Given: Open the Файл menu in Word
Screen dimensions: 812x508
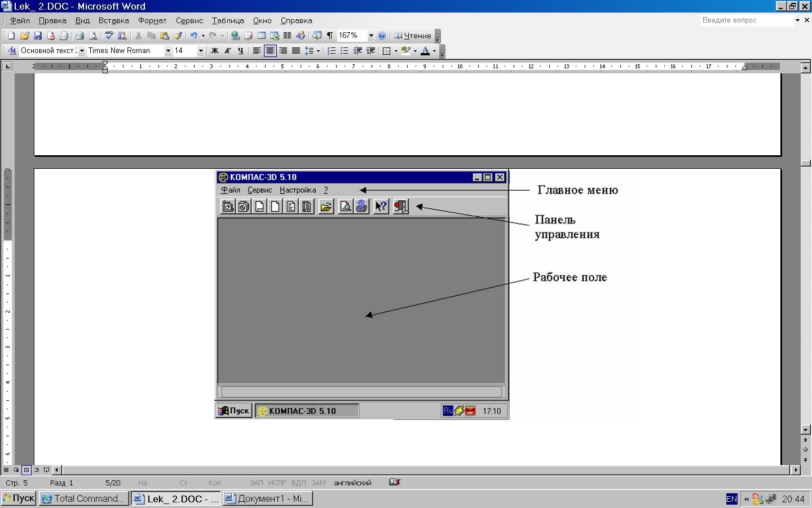Looking at the screenshot, I should click(20, 20).
